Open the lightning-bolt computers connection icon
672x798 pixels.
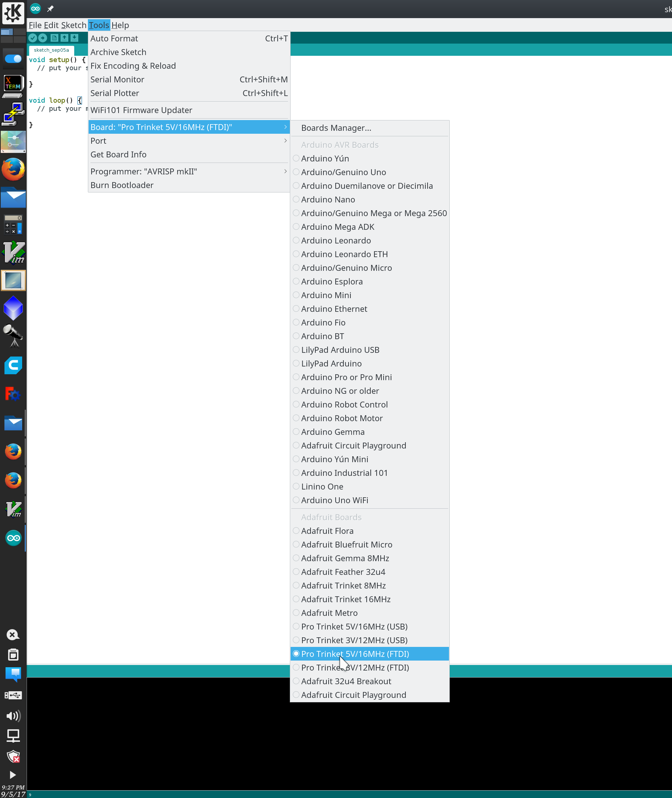(13, 113)
